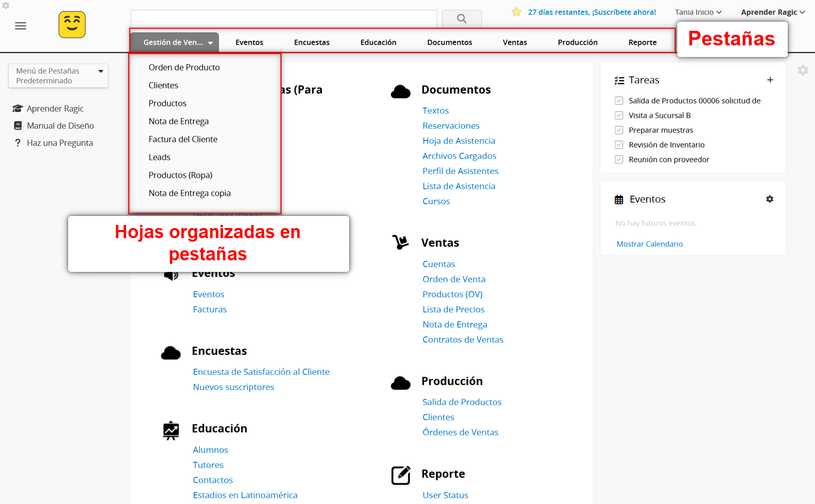Open Manual de Diseño in the sidebar
The width and height of the screenshot is (815, 504).
(60, 126)
